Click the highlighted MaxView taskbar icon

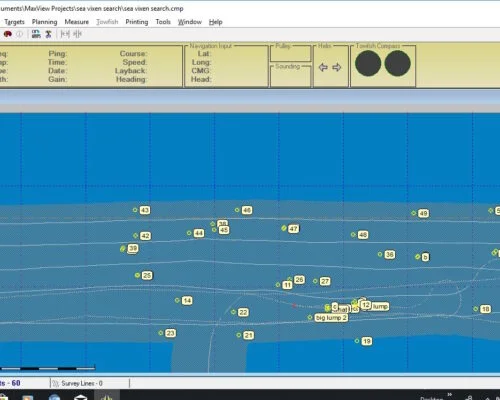[107, 396]
